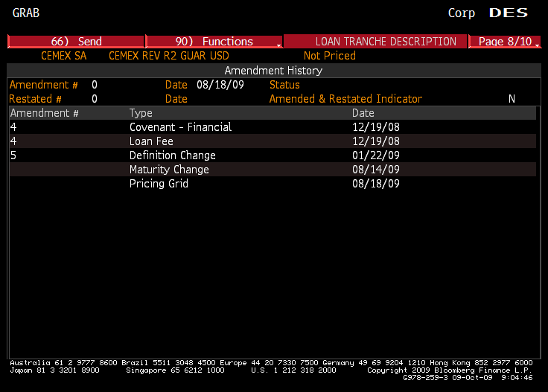
Task: Click the N indicator value
Action: [x=512, y=99]
